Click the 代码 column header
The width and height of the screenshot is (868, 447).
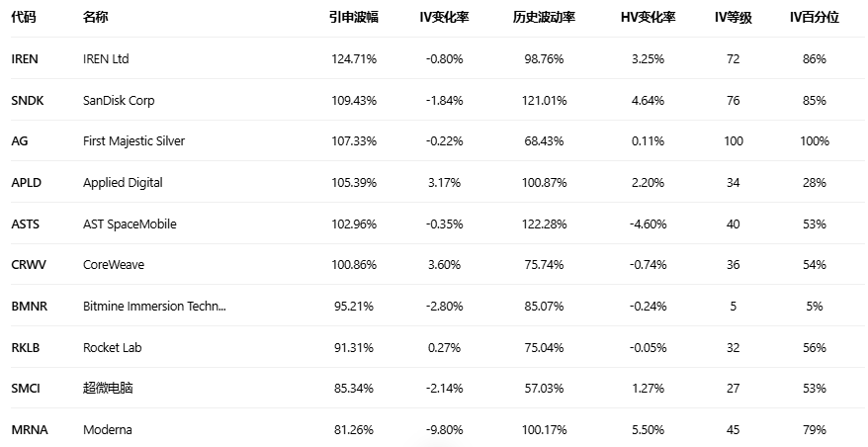(24, 18)
